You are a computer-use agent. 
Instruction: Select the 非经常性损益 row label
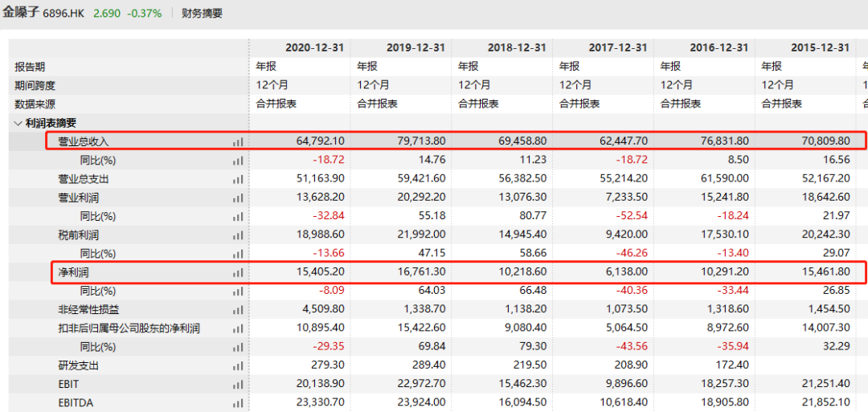[88, 310]
